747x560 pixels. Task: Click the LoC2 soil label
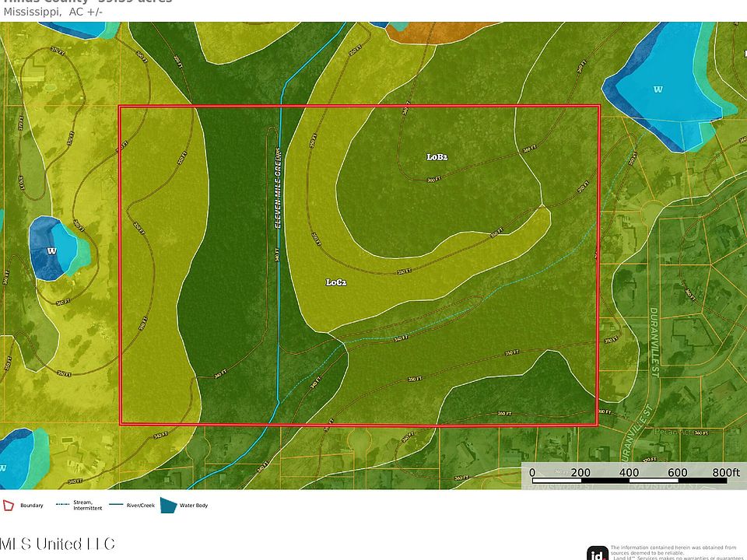point(335,282)
